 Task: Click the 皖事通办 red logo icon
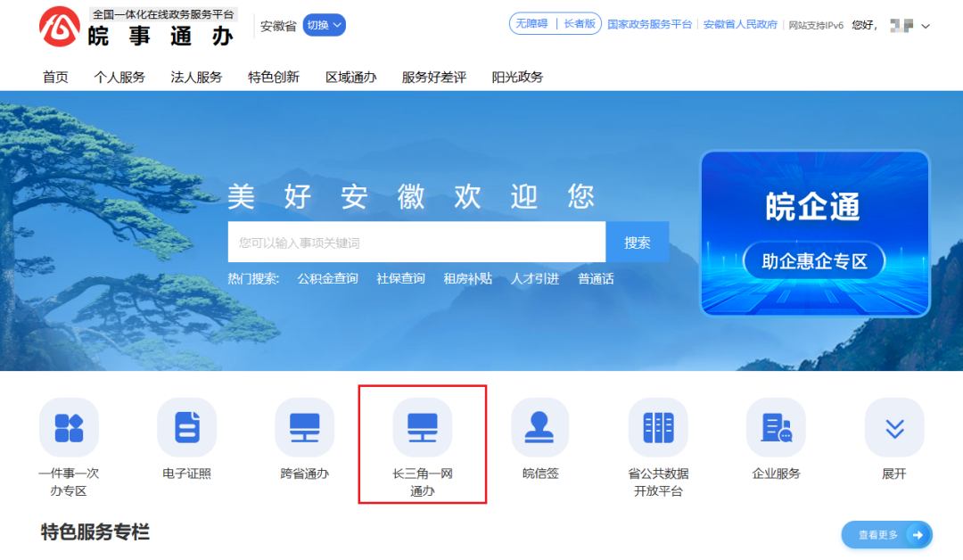(60, 29)
